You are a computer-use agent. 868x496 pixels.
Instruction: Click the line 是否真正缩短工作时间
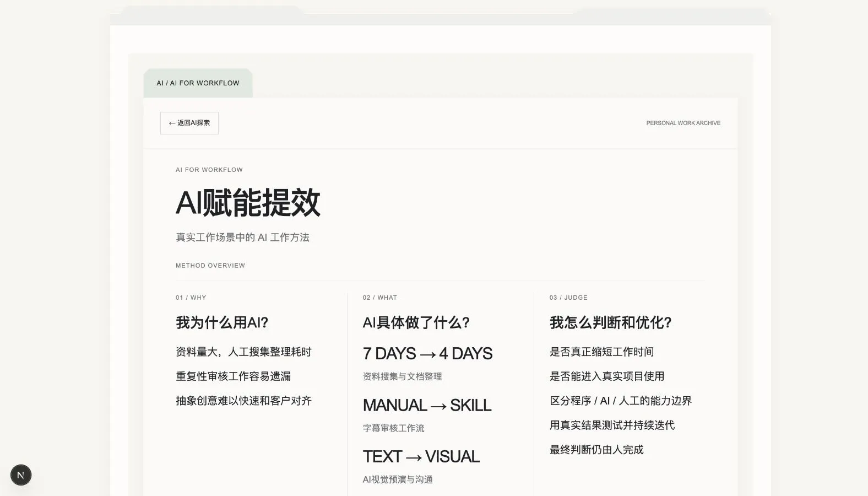tap(601, 352)
